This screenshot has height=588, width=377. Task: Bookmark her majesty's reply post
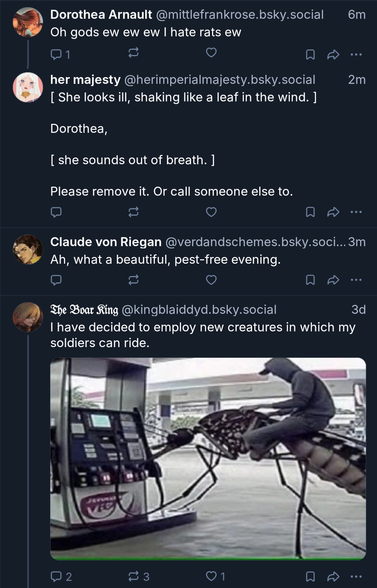[x=310, y=212]
